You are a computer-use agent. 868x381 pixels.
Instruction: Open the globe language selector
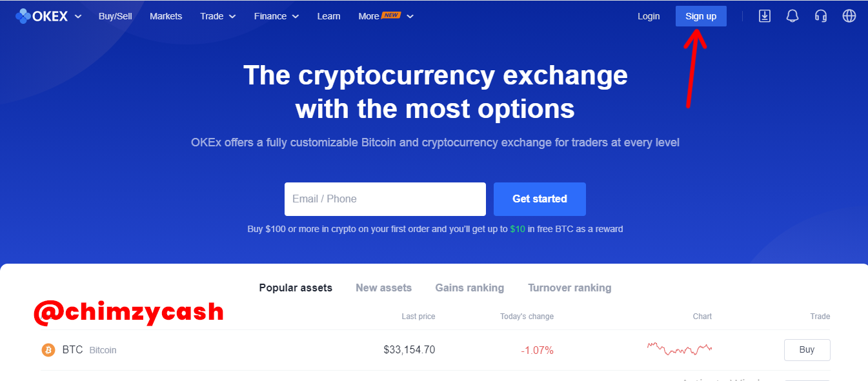(849, 16)
